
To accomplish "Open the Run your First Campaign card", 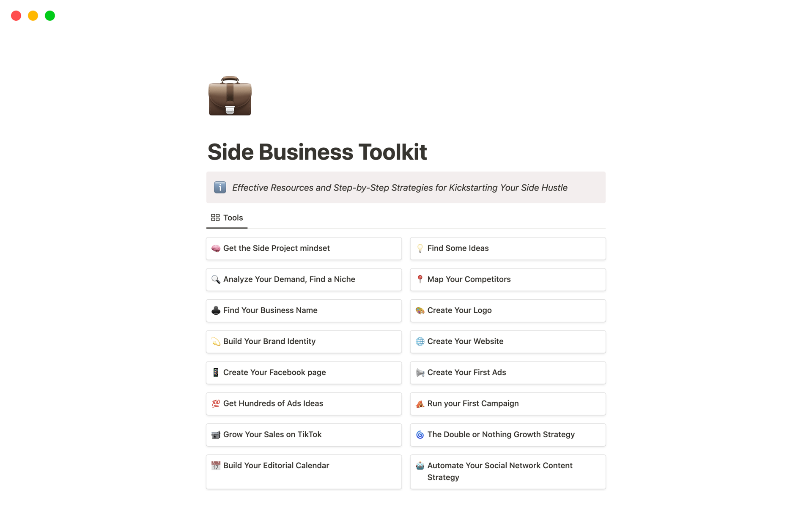I will coord(507,403).
